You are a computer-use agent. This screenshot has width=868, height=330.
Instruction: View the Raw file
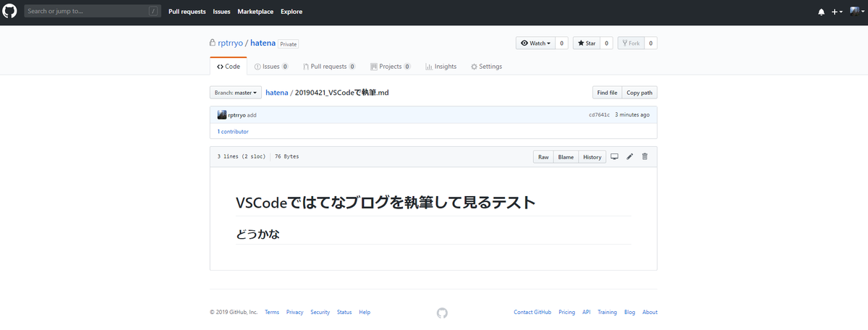[543, 157]
